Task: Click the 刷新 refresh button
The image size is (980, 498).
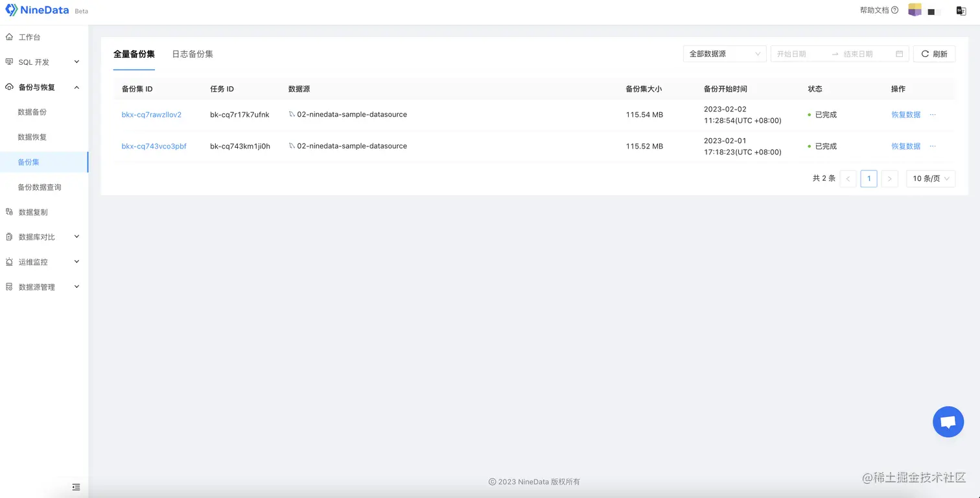Action: click(x=934, y=54)
